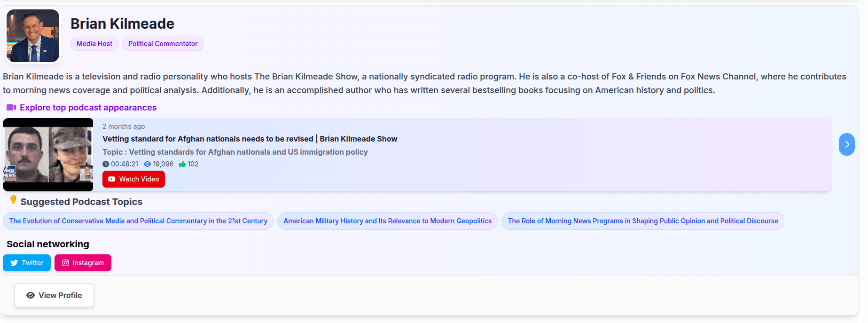Click the video camera icon beside Explore
The image size is (868, 323).
11,108
